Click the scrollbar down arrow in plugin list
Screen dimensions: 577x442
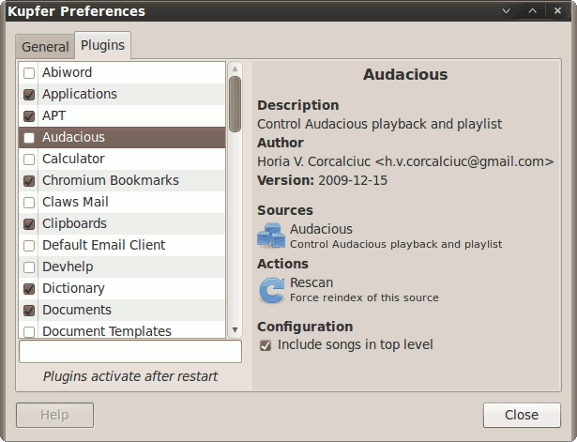(x=235, y=329)
